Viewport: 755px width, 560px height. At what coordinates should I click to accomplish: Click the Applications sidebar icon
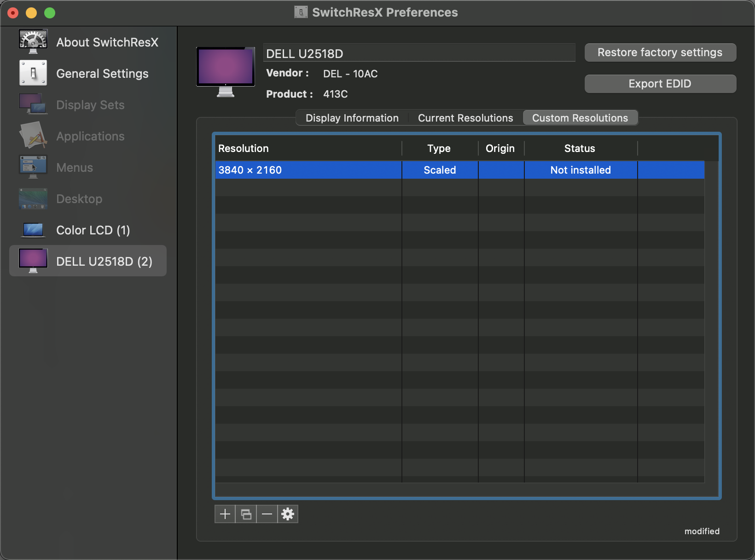coord(33,136)
